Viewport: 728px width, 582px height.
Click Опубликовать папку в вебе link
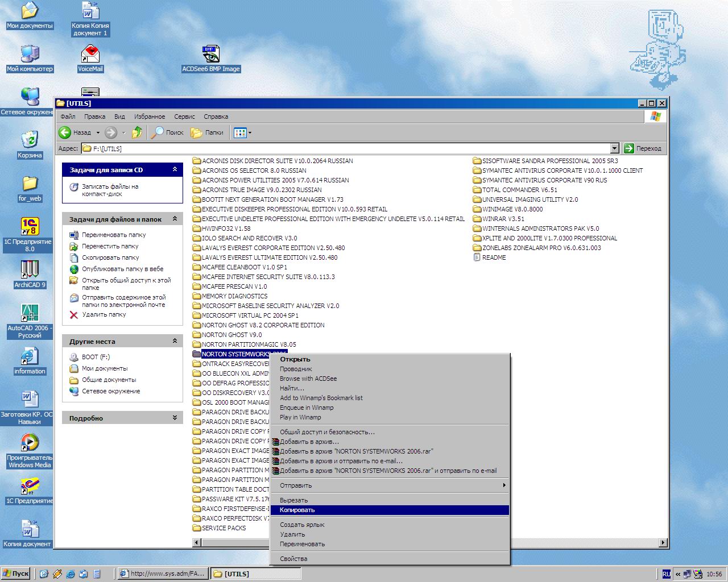122,269
